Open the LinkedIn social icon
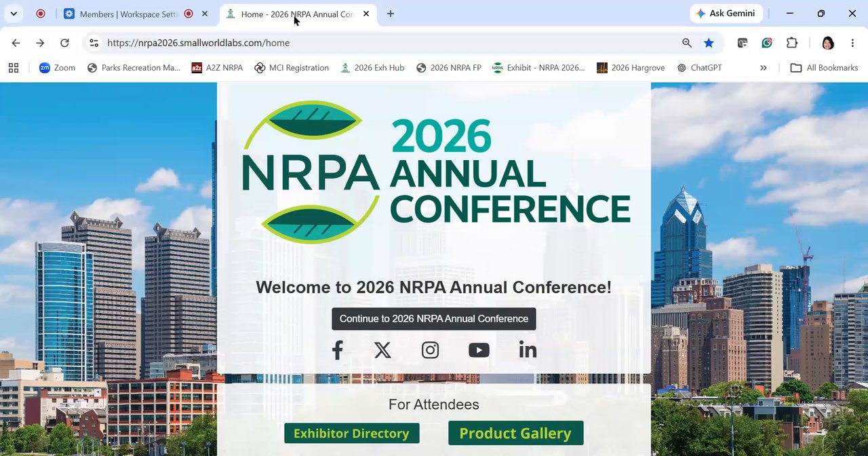Viewport: 868px width, 456px height. click(528, 350)
